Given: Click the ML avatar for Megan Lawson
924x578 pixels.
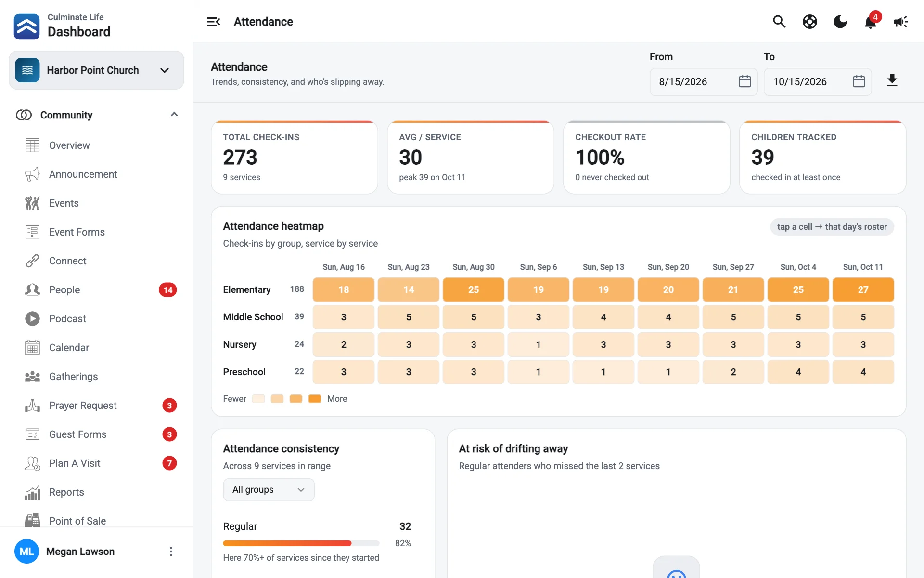Looking at the screenshot, I should 26,552.
